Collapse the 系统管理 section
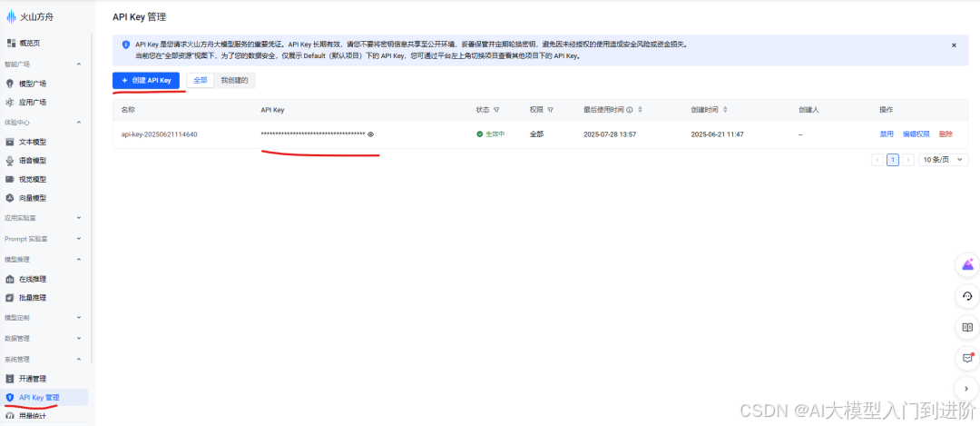 coord(79,359)
